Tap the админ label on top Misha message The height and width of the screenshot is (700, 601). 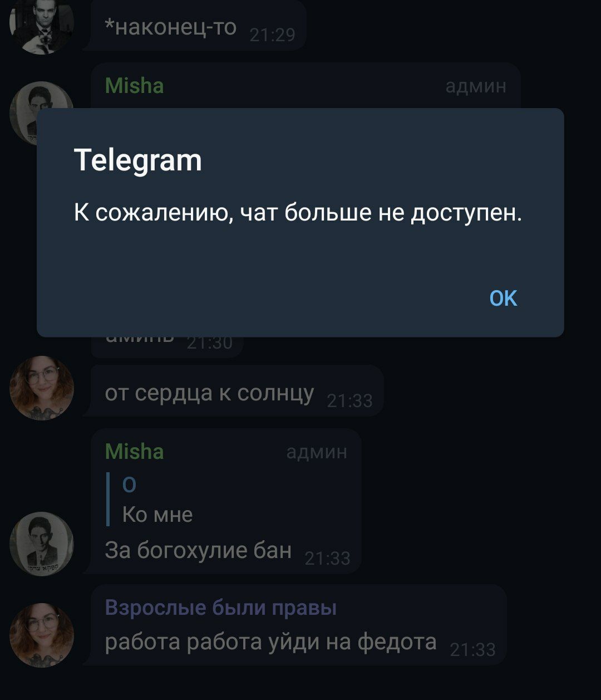(x=476, y=87)
